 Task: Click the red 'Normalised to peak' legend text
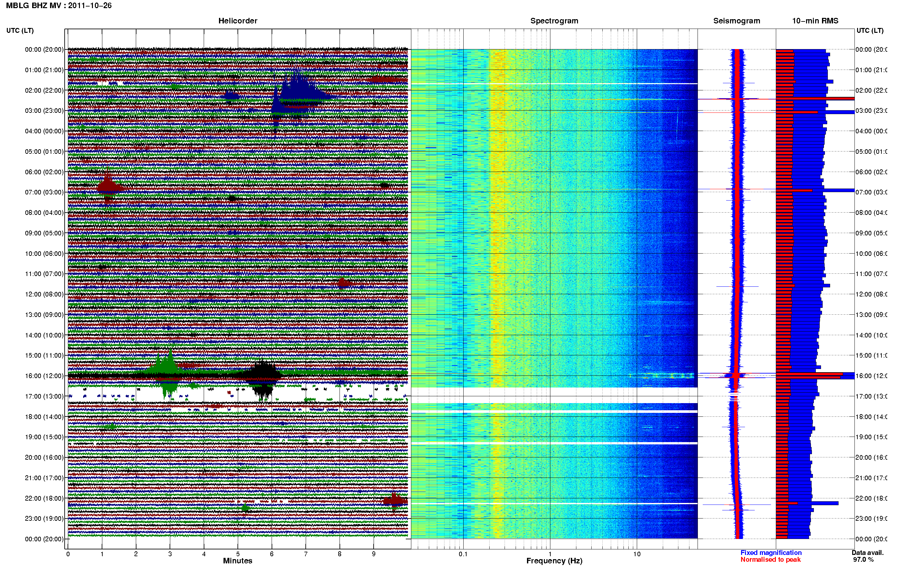click(x=770, y=560)
